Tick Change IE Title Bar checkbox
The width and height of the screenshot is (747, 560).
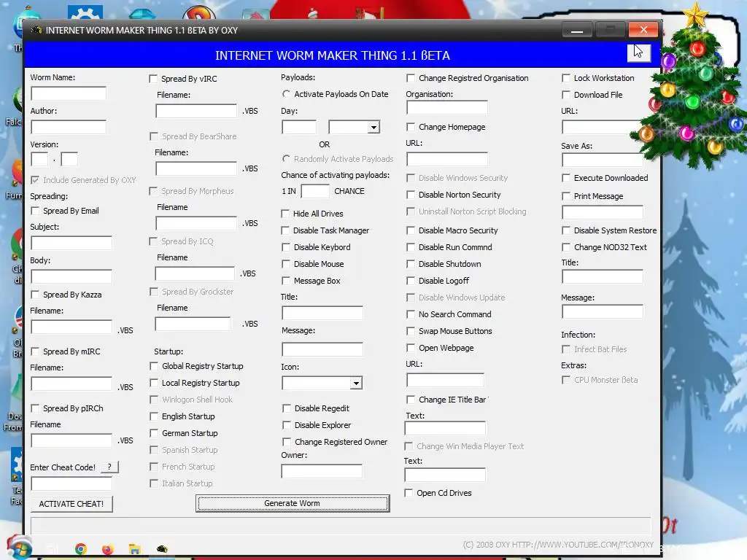(x=410, y=400)
